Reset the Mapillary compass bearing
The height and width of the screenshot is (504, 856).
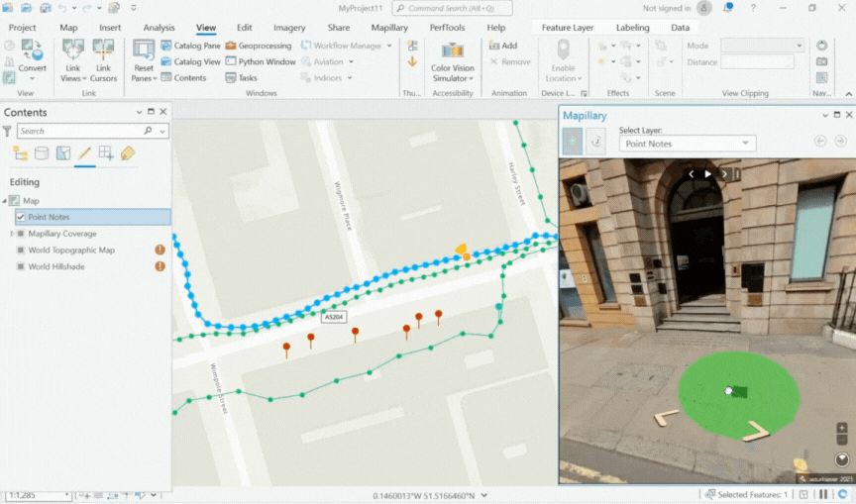click(x=842, y=459)
